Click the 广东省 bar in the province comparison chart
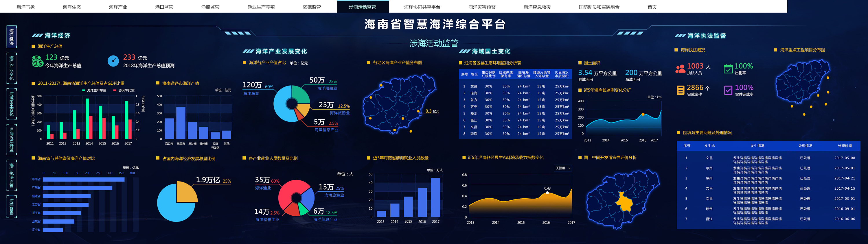The width and height of the screenshot is (868, 244). pos(78,188)
